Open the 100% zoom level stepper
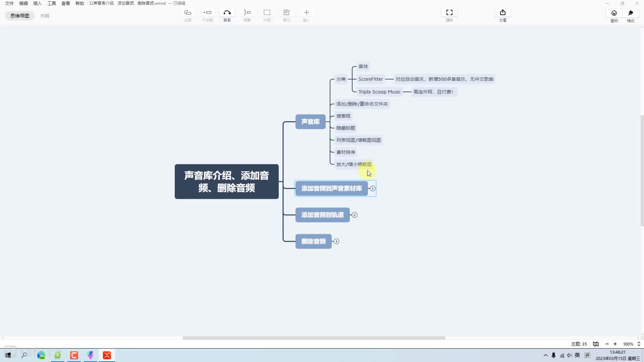This screenshot has height=362, width=644. click(639, 344)
